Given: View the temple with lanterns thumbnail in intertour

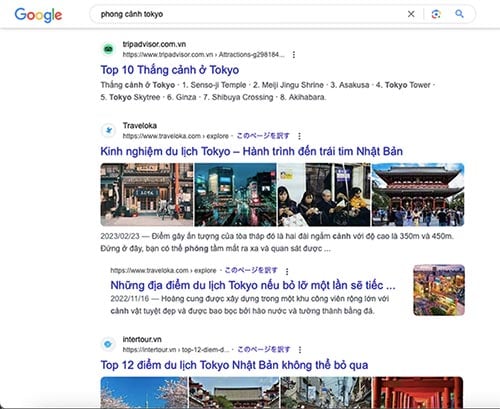Looking at the screenshot, I should [234, 392].
